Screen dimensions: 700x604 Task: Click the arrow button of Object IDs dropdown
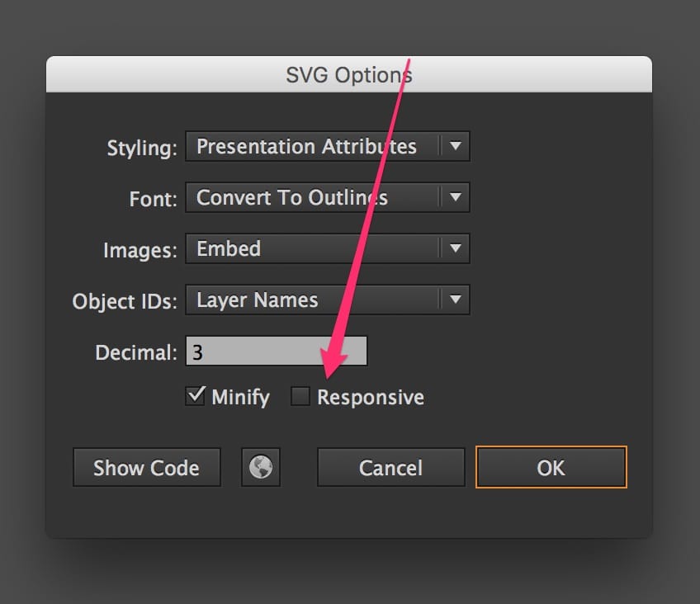tap(455, 300)
